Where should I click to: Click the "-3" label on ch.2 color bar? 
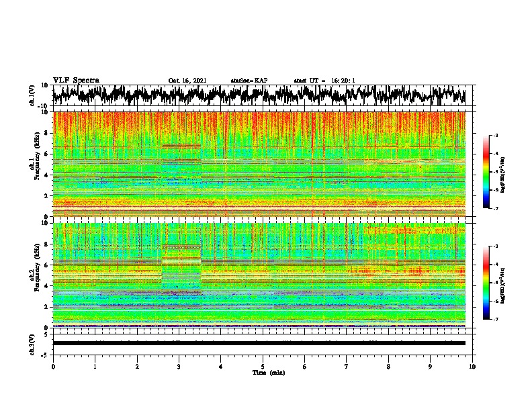[496, 246]
